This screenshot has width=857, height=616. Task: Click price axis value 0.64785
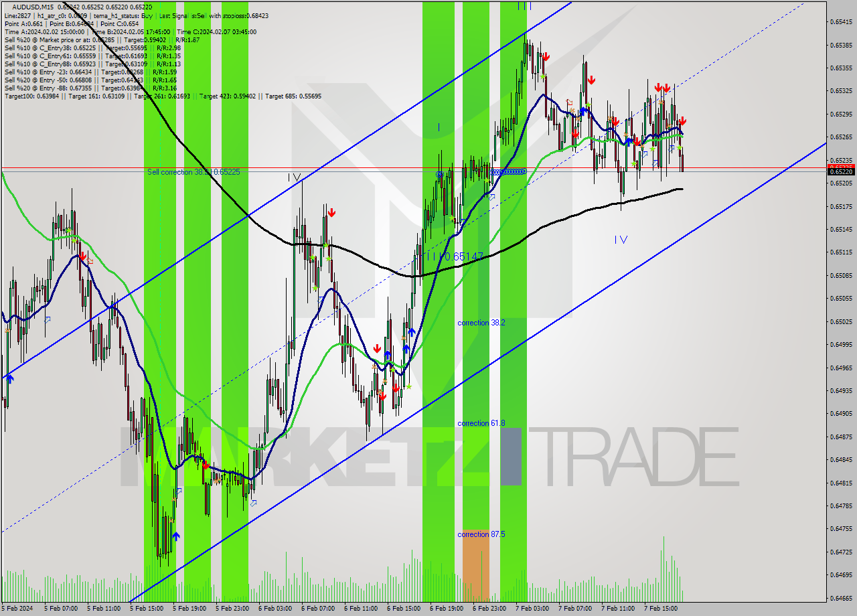pos(841,506)
